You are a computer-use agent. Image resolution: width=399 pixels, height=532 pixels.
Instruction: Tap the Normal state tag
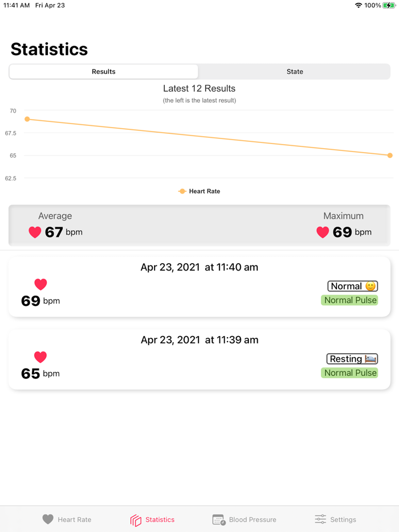pos(352,286)
